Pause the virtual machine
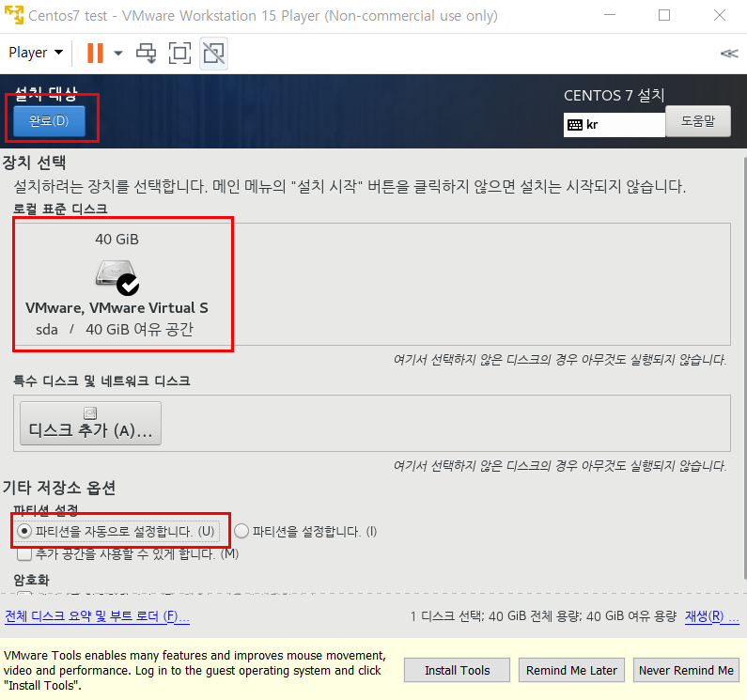 (95, 53)
